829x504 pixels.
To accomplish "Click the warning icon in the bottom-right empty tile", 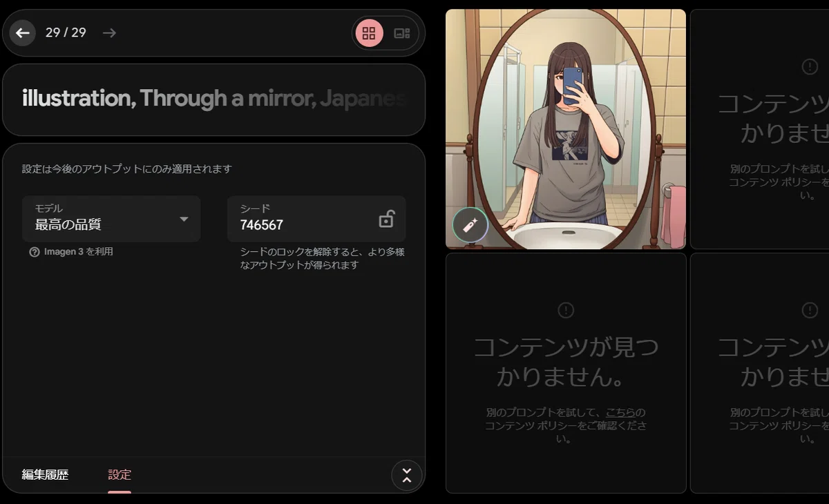I will click(x=810, y=310).
